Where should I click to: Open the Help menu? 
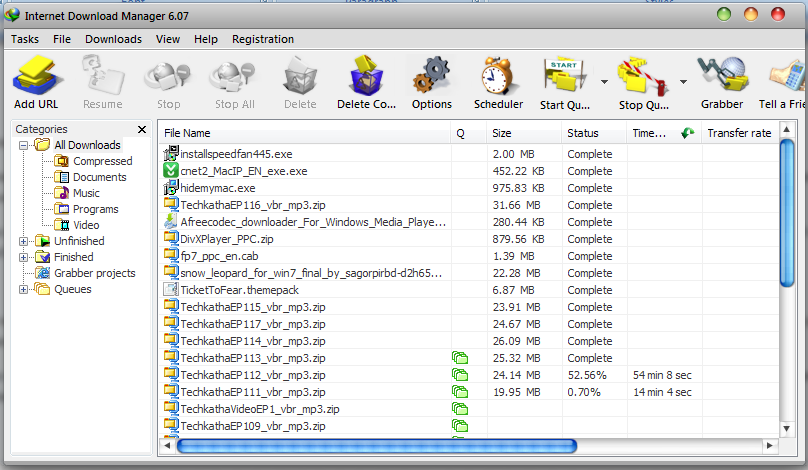pyautogui.click(x=206, y=39)
